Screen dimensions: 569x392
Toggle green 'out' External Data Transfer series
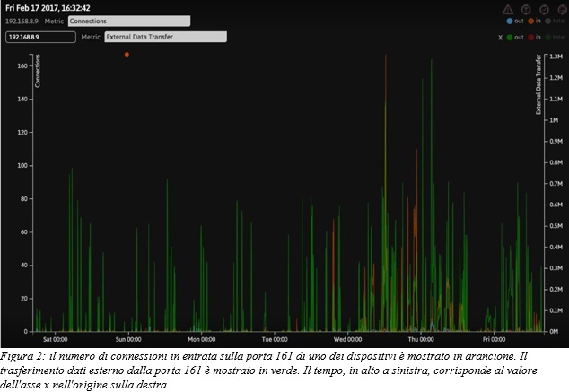coord(512,38)
